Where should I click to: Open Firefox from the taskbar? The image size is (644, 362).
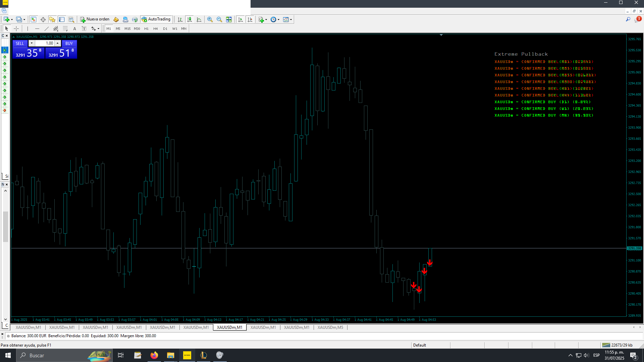[x=154, y=355]
